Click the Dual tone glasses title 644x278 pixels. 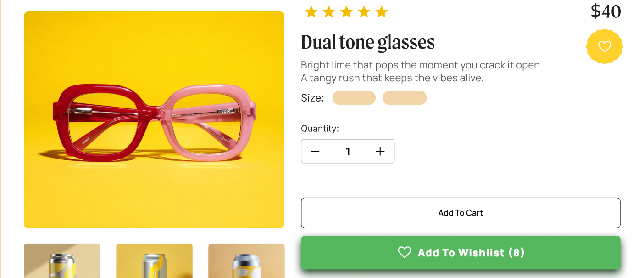pos(368,42)
